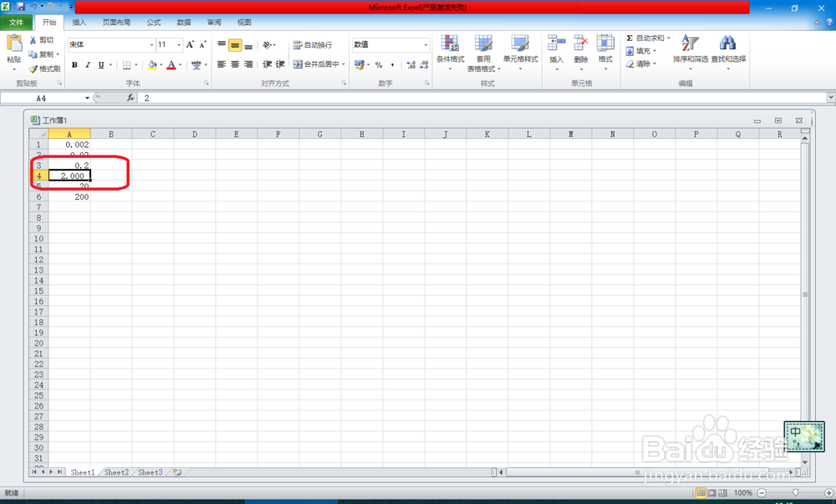Decrease decimal places

(425, 65)
